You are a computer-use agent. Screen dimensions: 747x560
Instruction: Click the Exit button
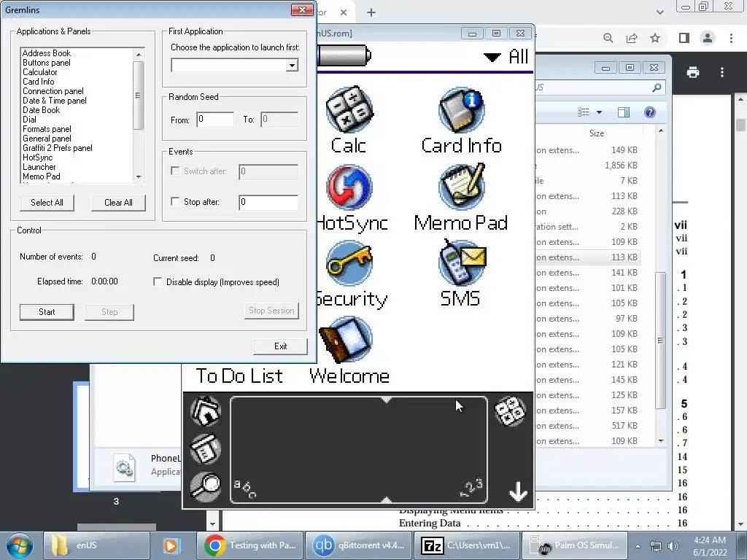coord(281,346)
